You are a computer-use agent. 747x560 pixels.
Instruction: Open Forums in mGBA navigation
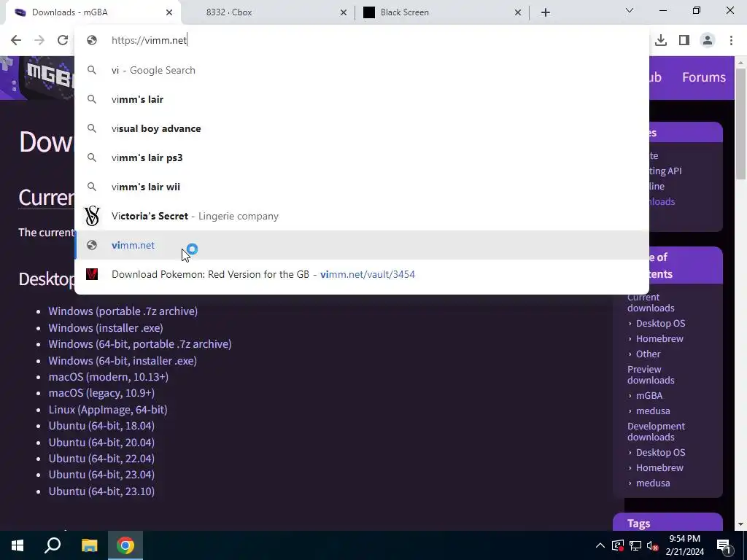704,77
